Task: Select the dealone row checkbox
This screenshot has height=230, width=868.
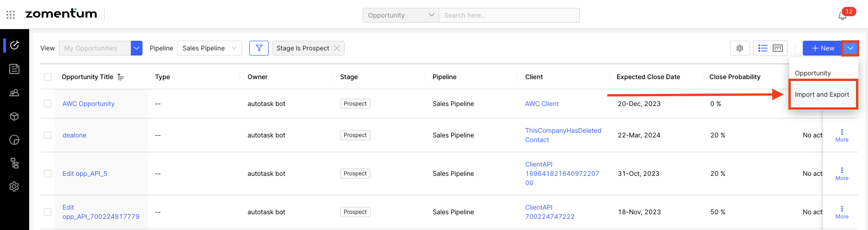Action: click(x=48, y=135)
